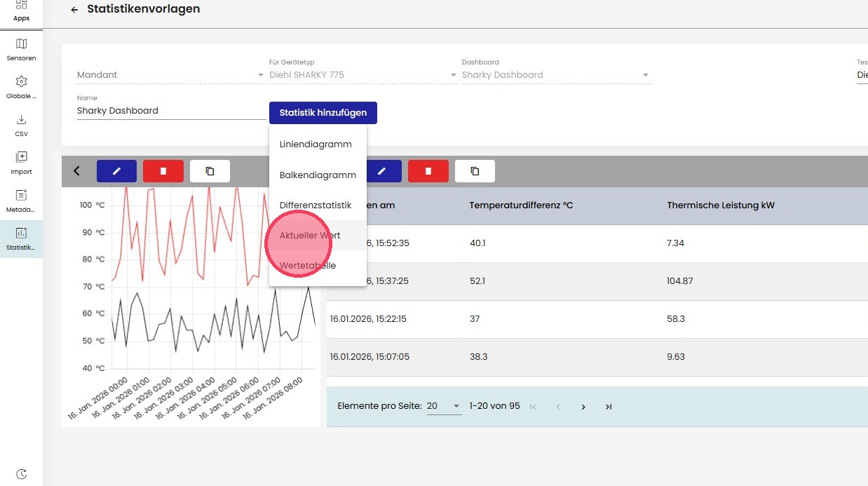Click back arrow beside Statistikenvorlagen title
The height and width of the screenshot is (486, 868).
pos(74,10)
